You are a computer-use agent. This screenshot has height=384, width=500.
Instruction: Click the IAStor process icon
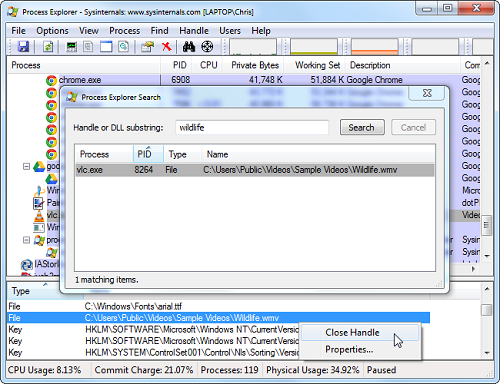[27, 265]
